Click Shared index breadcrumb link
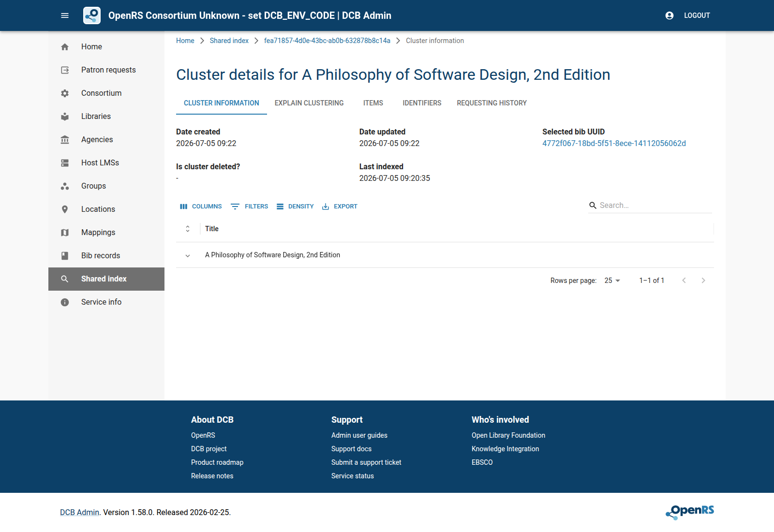This screenshot has width=774, height=532. coord(229,41)
